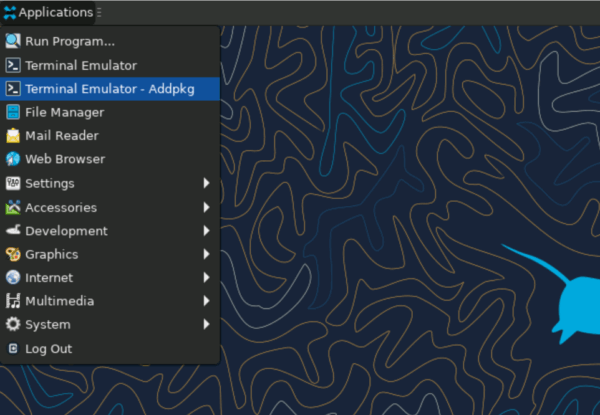The image size is (600, 415).
Task: Click the Development category icon
Action: pyautogui.click(x=13, y=230)
